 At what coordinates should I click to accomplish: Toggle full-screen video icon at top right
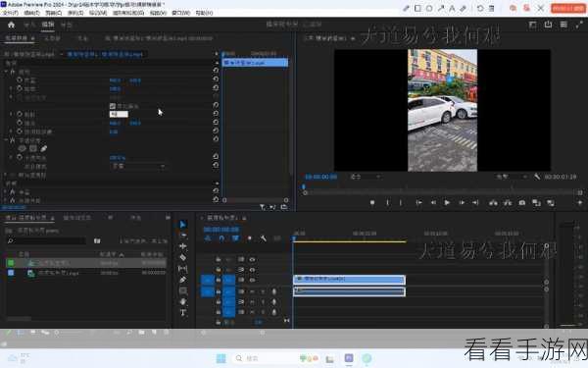click(579, 25)
